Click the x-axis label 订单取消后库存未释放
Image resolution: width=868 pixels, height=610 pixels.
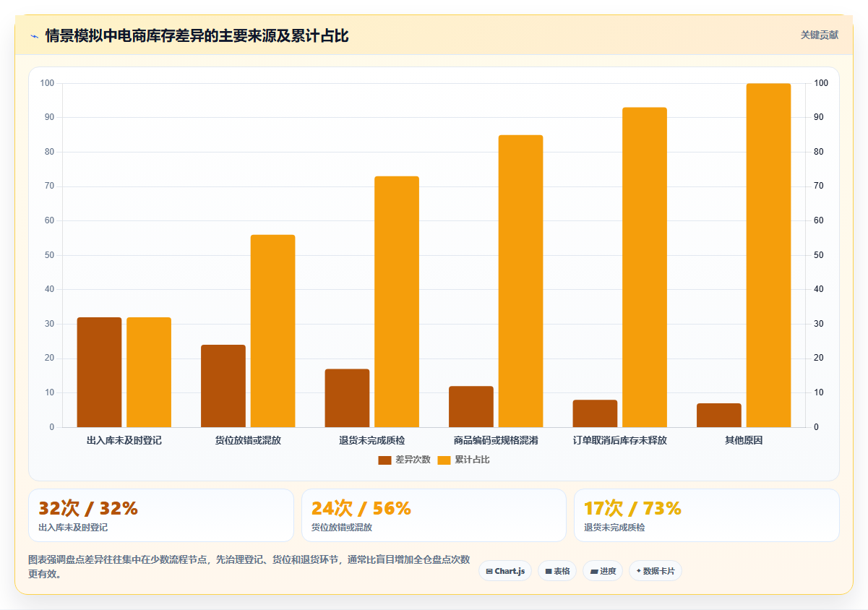pos(620,440)
